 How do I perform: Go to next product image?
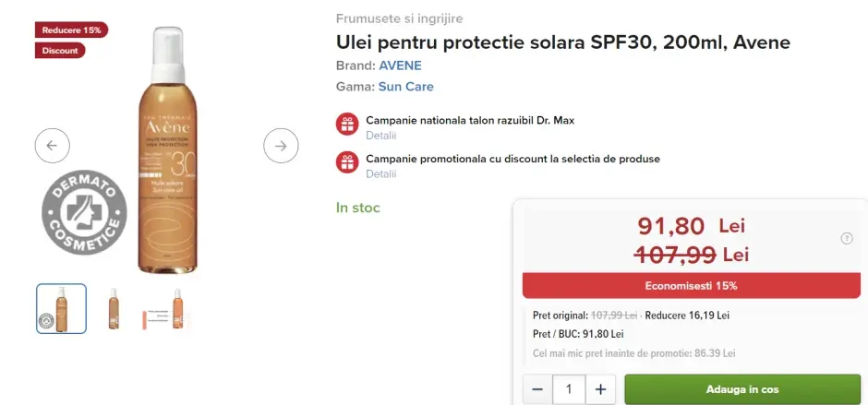pos(281,145)
